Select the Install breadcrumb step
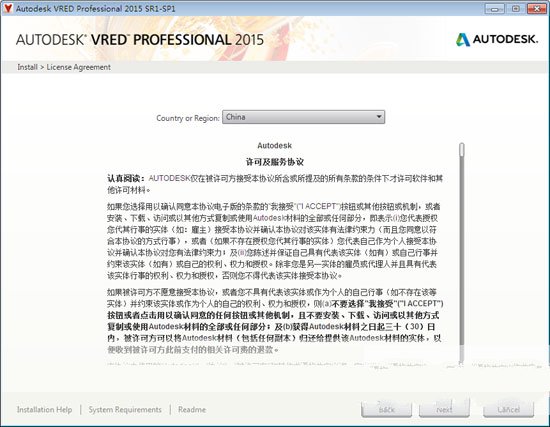This screenshot has height=427, width=550. tap(27, 67)
